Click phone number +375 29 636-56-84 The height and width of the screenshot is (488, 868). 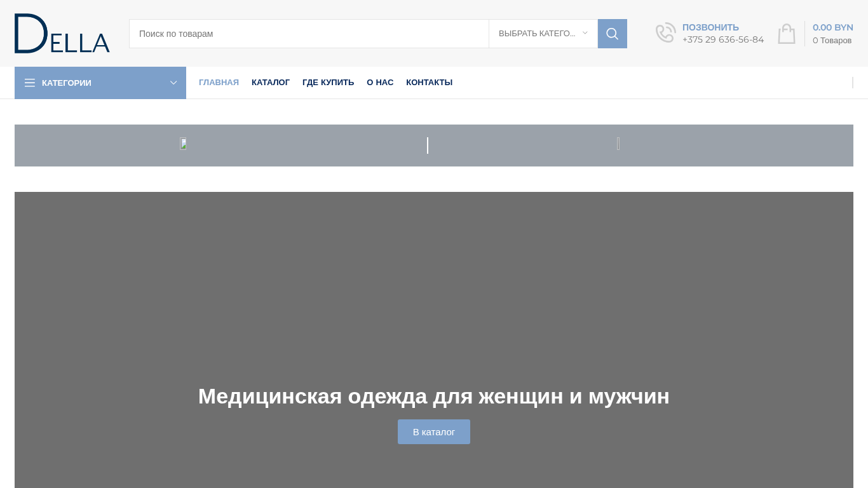723,39
